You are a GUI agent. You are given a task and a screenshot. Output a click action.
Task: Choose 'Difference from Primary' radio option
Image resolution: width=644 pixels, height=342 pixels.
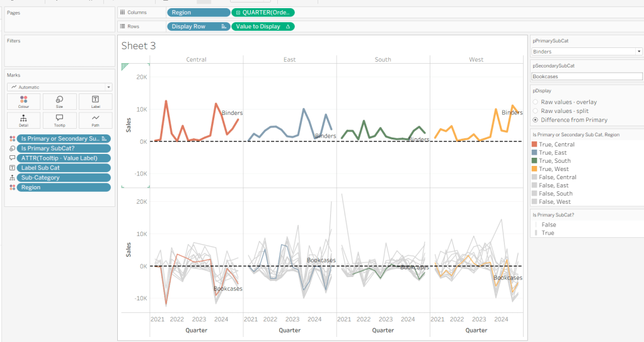click(536, 120)
